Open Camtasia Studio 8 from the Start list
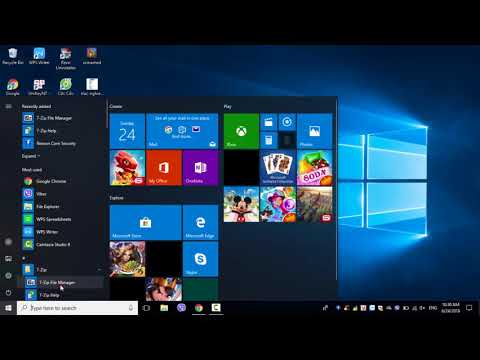 (62, 245)
